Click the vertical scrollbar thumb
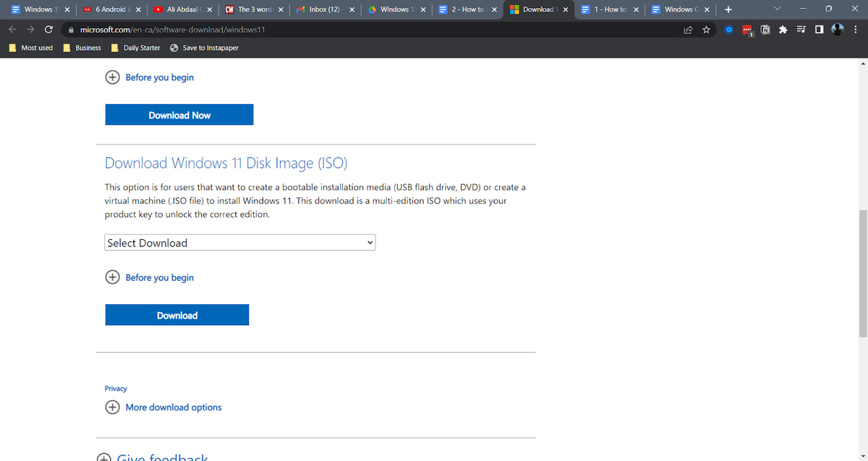The width and height of the screenshot is (868, 461). click(x=862, y=273)
